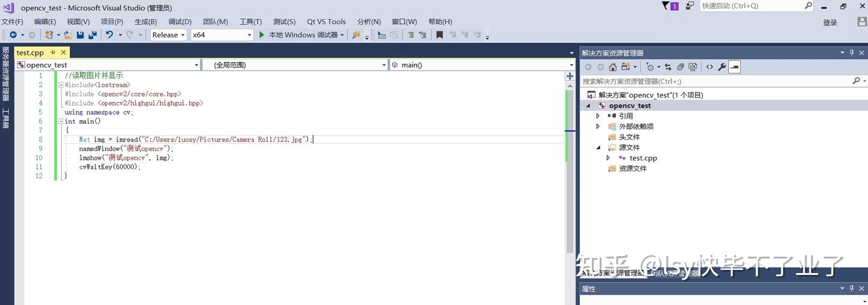Click the Open File folder icon
This screenshot has width=868, height=305.
(68, 35)
